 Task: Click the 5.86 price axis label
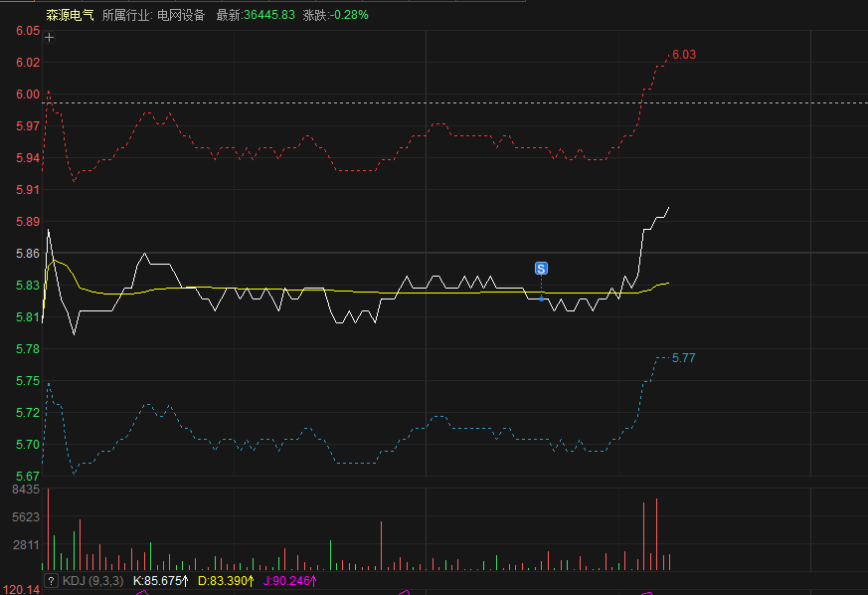tap(28, 253)
